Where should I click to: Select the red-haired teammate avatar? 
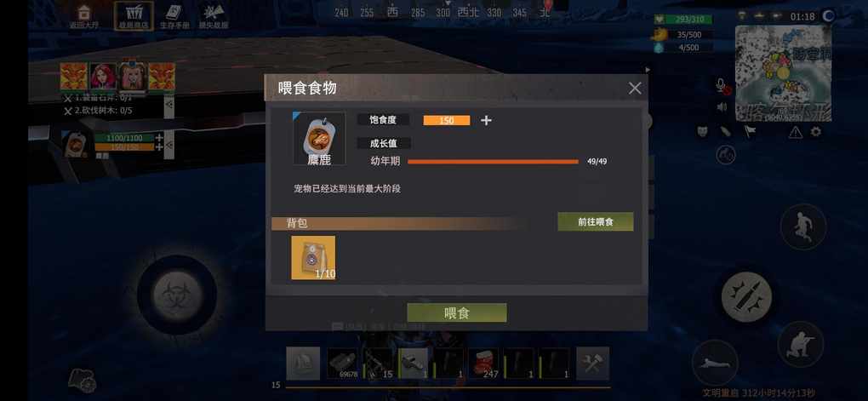104,77
